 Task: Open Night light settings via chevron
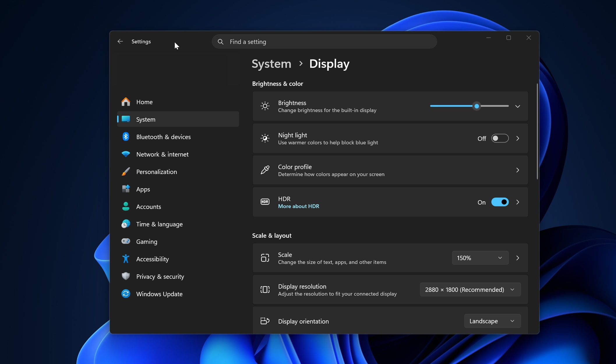[x=518, y=139]
